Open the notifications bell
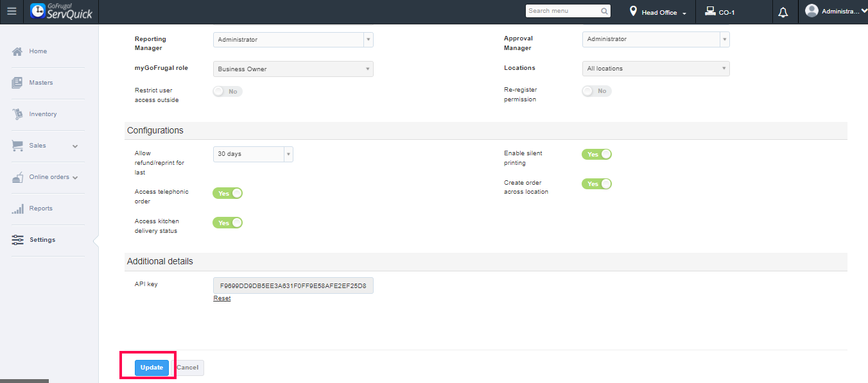Screen dimensions: 868x383 point(783,12)
